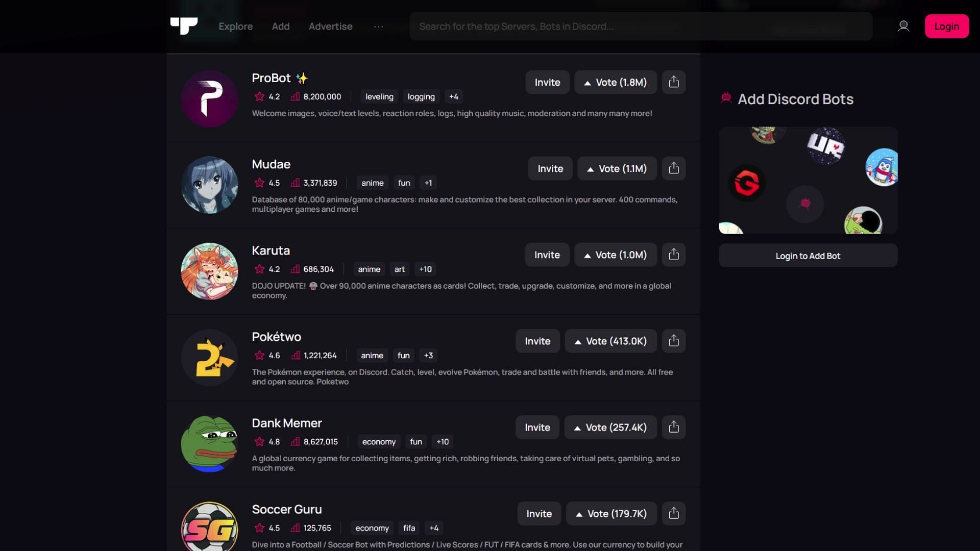Screen dimensions: 980x551
Task: Vote for Dank Memer (257.4K)
Action: (x=610, y=427)
